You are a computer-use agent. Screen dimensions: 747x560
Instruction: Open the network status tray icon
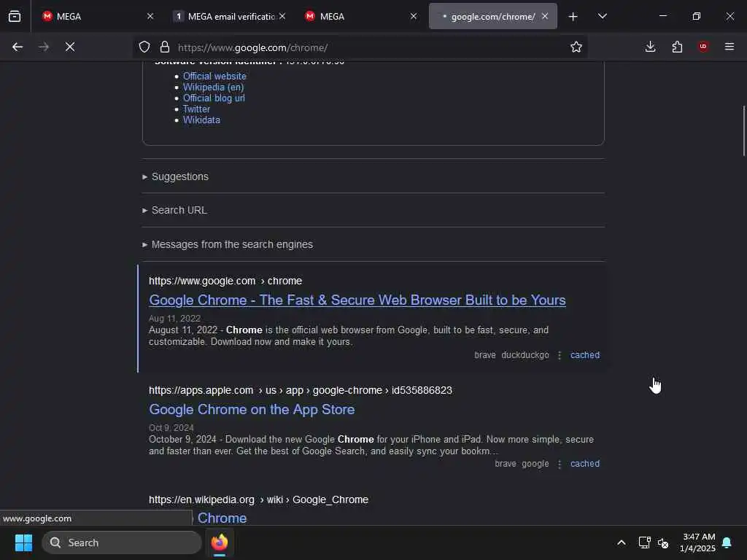click(x=645, y=542)
